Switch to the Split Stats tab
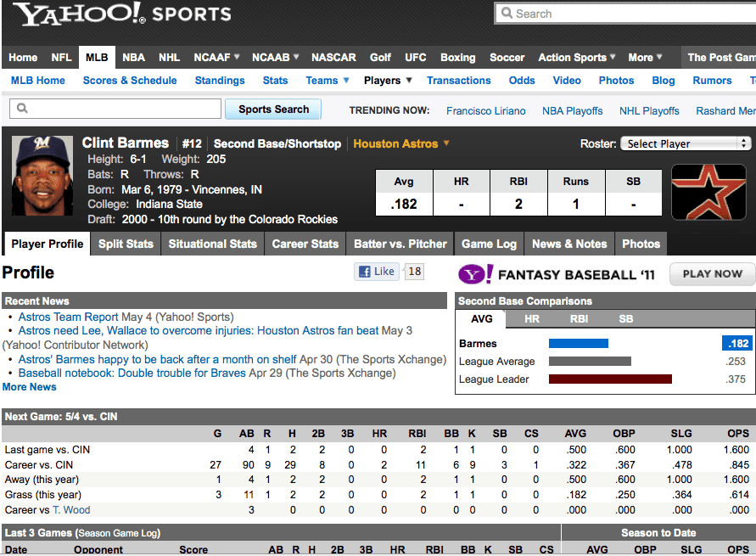Viewport: 756px width, 556px height. pos(126,244)
